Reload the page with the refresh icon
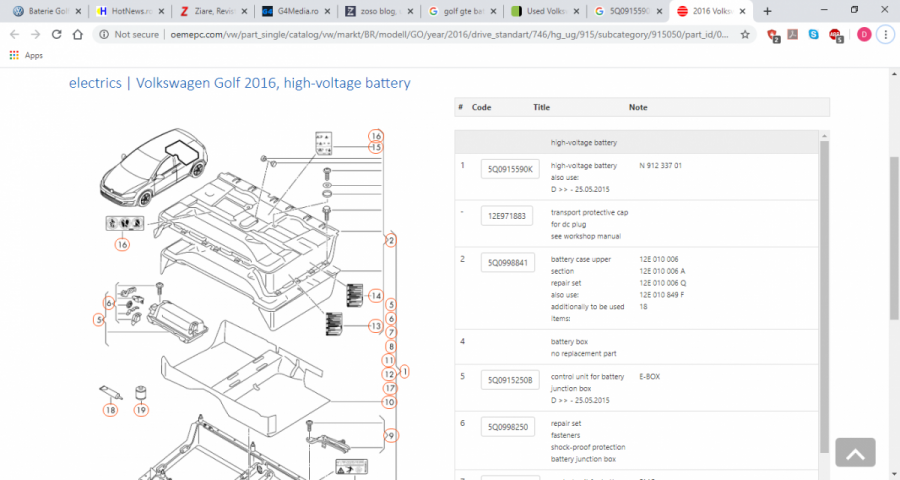Viewport: 900px width, 480px height. pyautogui.click(x=57, y=34)
